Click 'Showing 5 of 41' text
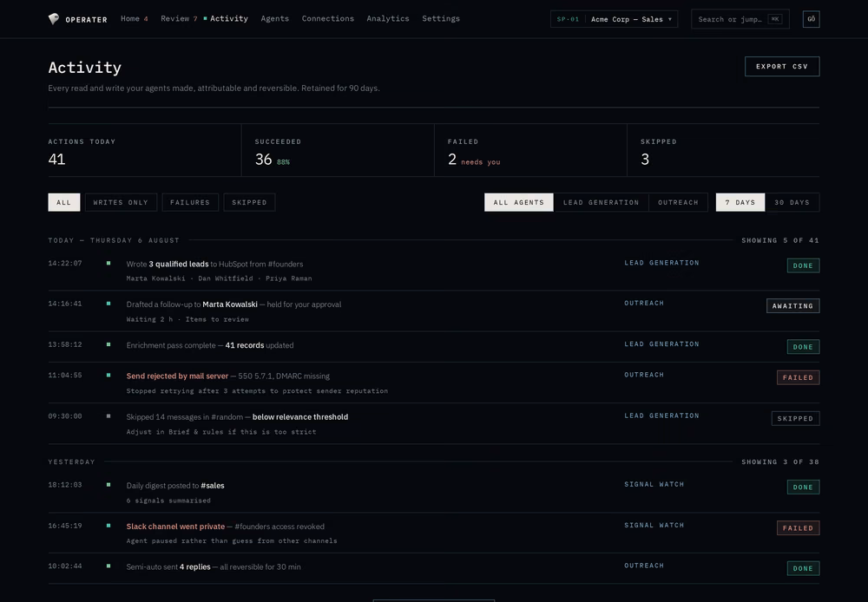The image size is (868, 602). pos(780,240)
